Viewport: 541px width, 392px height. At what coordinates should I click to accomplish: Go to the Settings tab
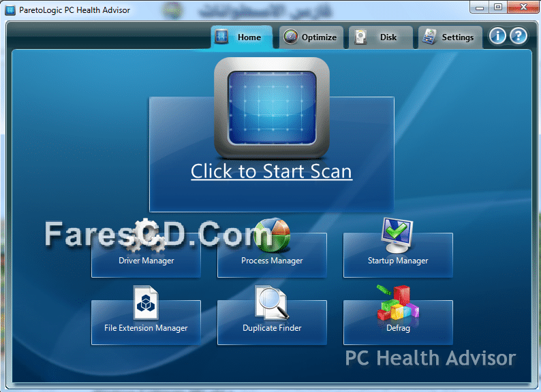pyautogui.click(x=449, y=37)
